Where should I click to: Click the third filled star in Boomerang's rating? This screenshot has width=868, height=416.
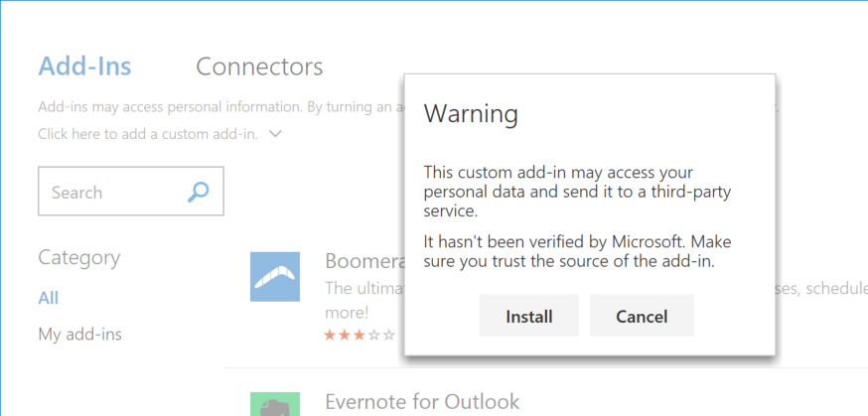[x=360, y=336]
